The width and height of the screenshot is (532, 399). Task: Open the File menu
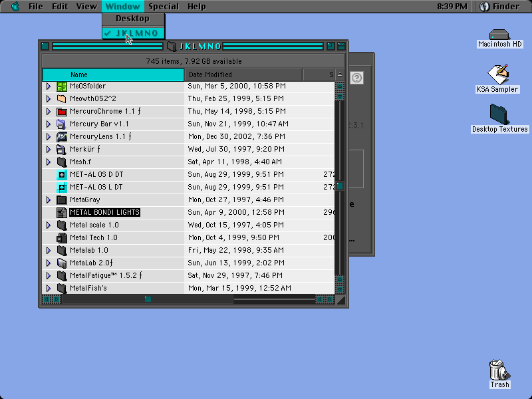pyautogui.click(x=36, y=7)
